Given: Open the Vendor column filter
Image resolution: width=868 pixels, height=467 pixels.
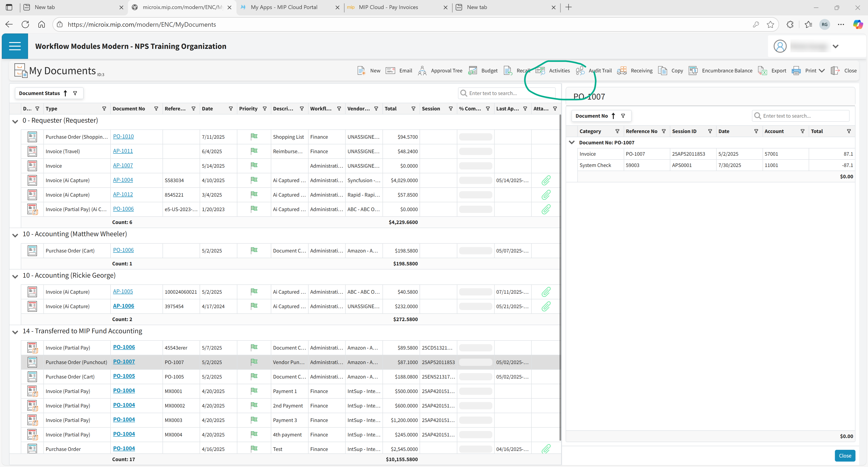Looking at the screenshot, I should tap(376, 109).
